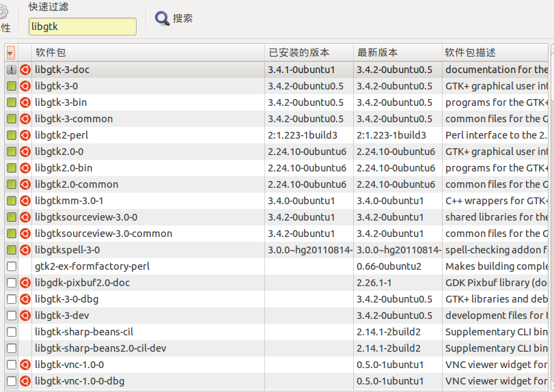
Task: Click the Ubuntu icon beside libgtk-3-0-dbg
Action: [x=25, y=299]
